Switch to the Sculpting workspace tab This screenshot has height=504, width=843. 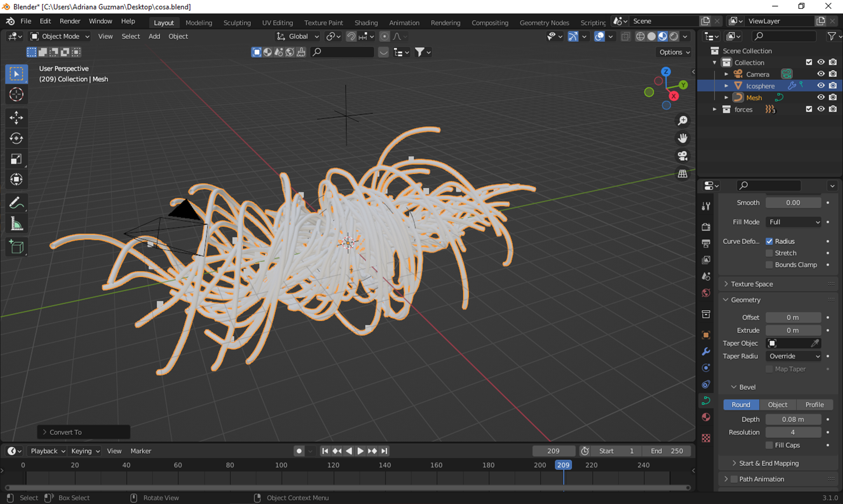[237, 22]
